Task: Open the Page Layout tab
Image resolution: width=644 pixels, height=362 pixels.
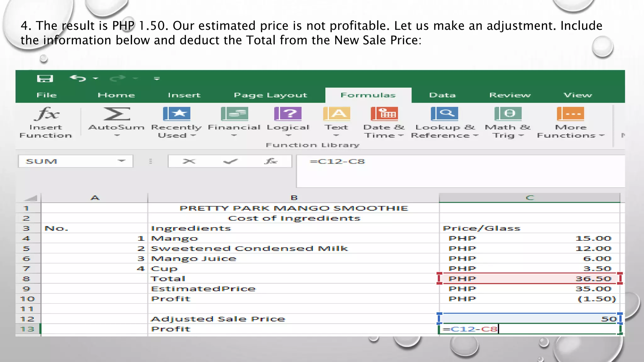Action: point(270,95)
